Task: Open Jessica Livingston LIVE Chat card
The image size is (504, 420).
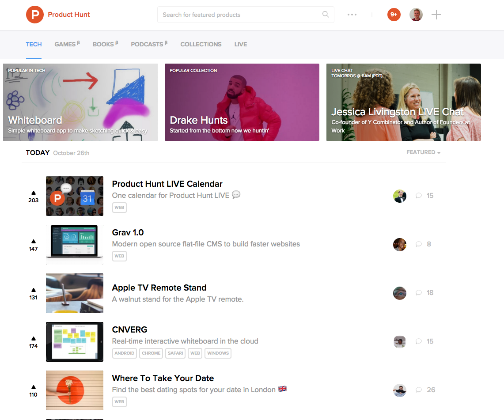Action: (x=404, y=102)
